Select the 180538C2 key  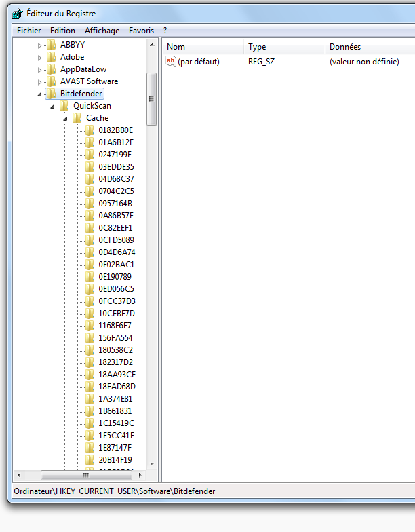coord(115,350)
